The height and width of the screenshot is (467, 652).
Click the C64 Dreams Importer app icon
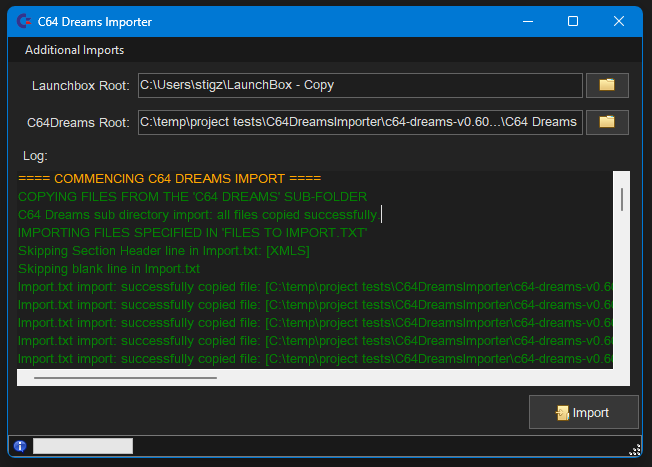click(x=24, y=21)
